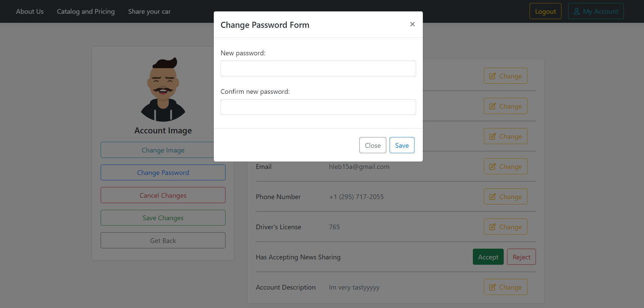
Task: Focus the Confirm new password field
Action: [318, 107]
